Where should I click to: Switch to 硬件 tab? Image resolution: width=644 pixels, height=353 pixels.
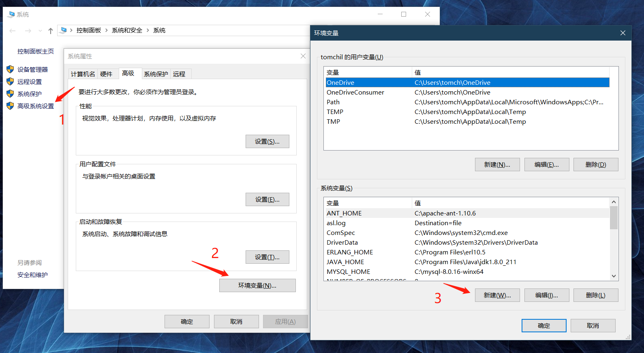tap(106, 74)
